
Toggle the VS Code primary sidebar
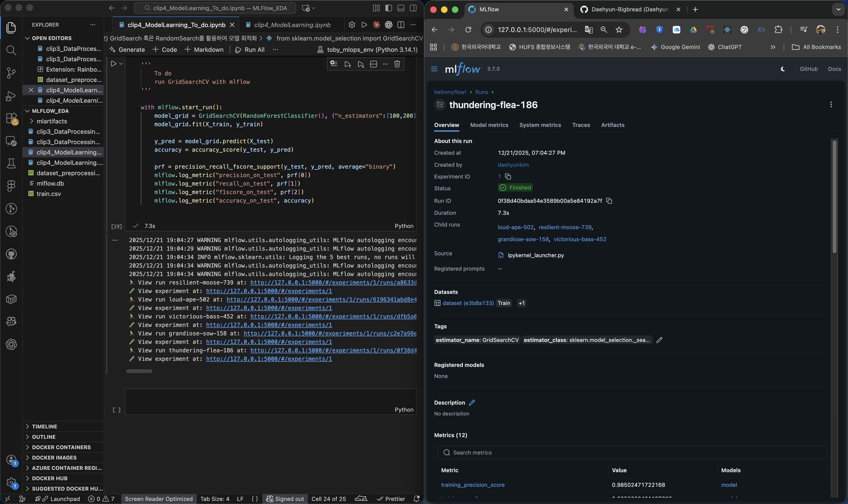tap(388, 8)
